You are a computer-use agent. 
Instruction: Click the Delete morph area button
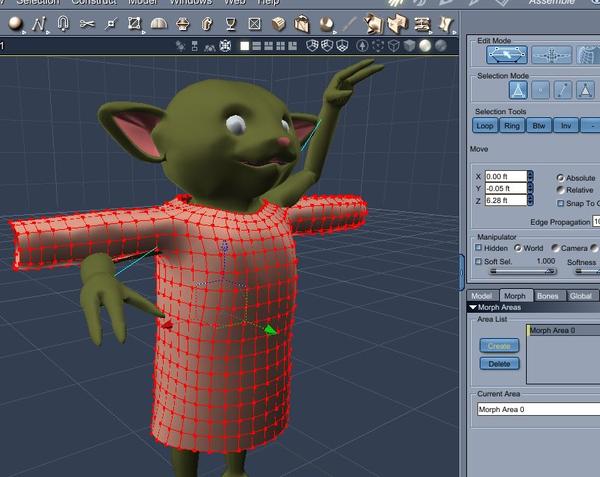click(499, 363)
